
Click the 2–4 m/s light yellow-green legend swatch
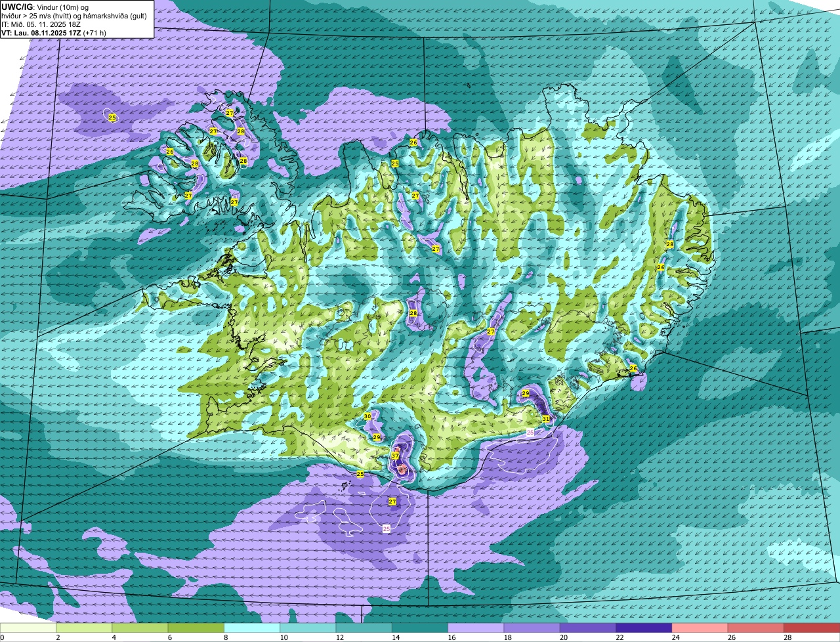(x=84, y=628)
